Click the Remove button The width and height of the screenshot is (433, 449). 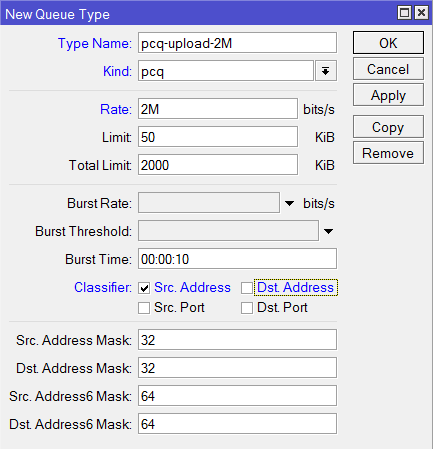click(388, 153)
